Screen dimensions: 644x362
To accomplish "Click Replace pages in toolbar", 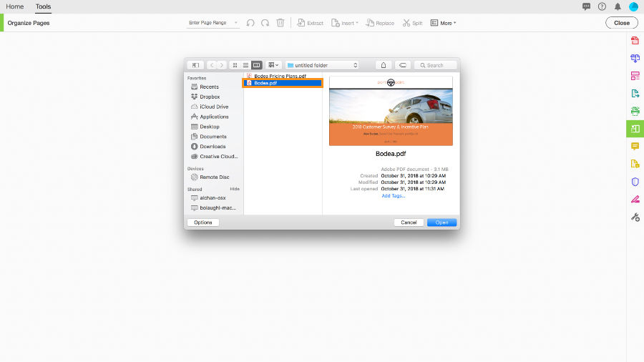I will (380, 23).
